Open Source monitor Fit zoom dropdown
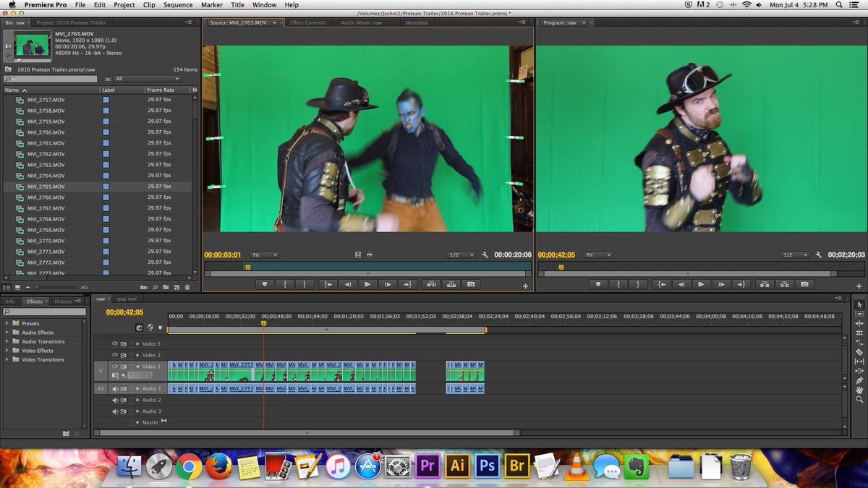Viewport: 868px width, 488px height. tap(265, 255)
